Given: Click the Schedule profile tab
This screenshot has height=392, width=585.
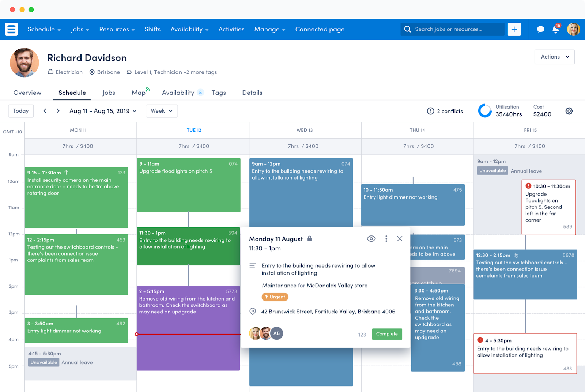Looking at the screenshot, I should 72,93.
